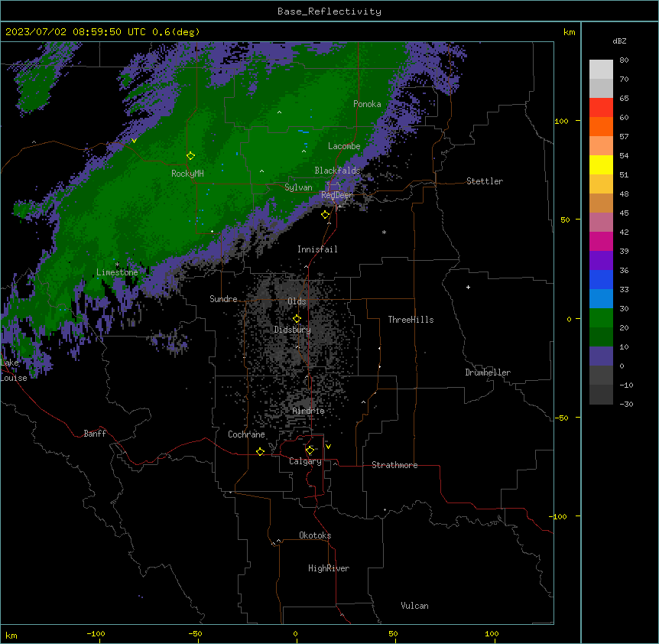Click the purple 0-10 dBZ legend swatch
This screenshot has height=644, width=659.
click(601, 356)
